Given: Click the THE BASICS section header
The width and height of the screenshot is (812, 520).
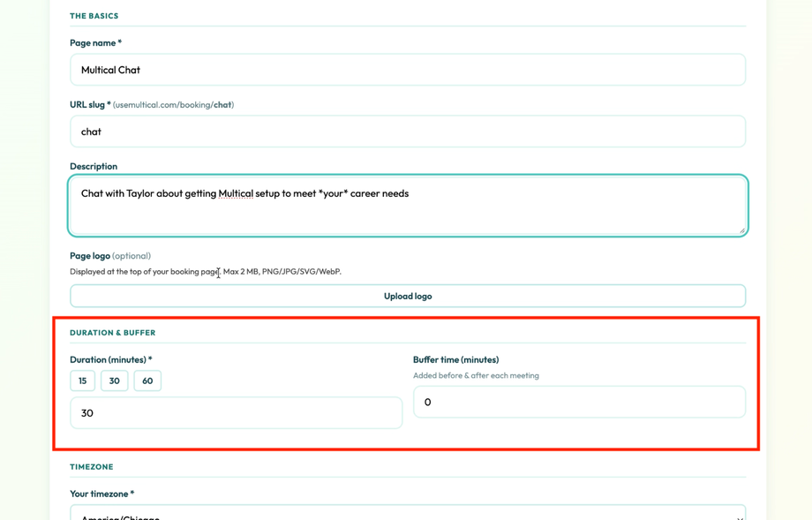Looking at the screenshot, I should (x=94, y=15).
